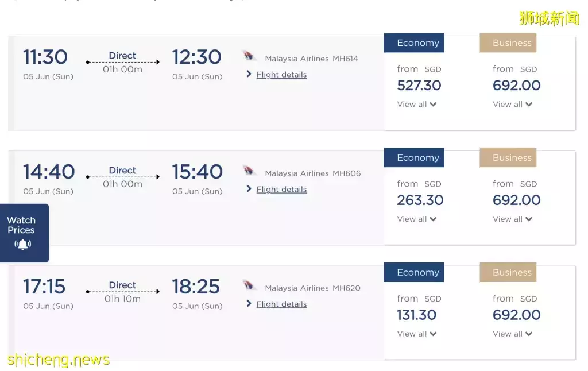Click chevron beside MH606 Flight details
Viewport: 588px width, 371px height.
click(249, 189)
